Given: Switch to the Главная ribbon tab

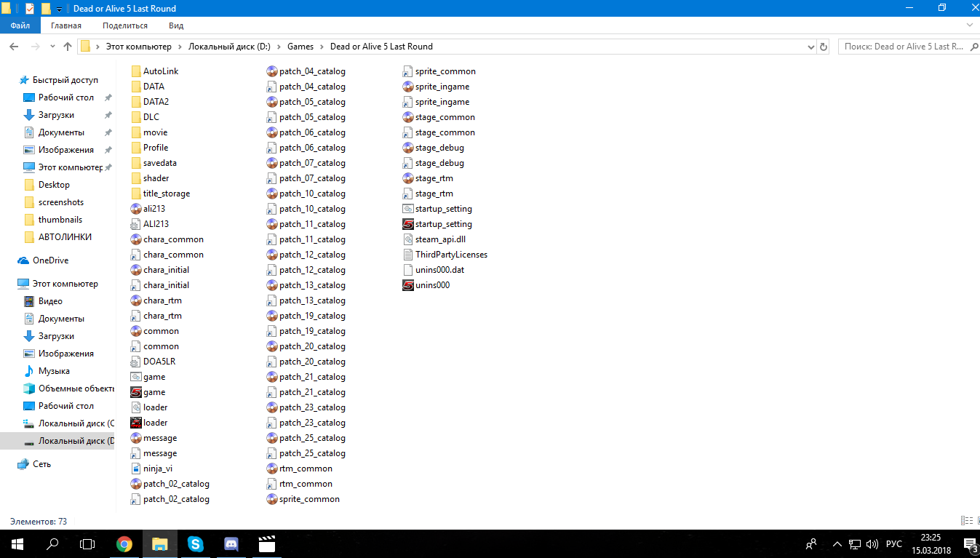Looking at the screenshot, I should [x=66, y=25].
